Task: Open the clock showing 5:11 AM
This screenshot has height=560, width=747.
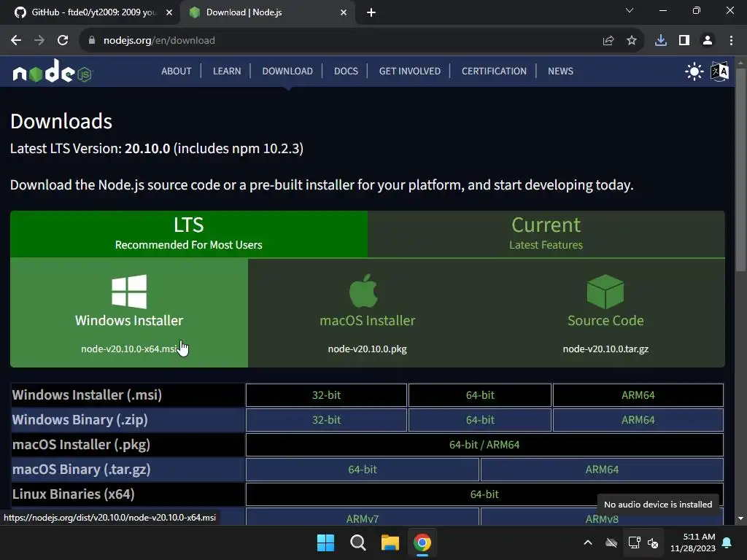Action: pyautogui.click(x=693, y=542)
